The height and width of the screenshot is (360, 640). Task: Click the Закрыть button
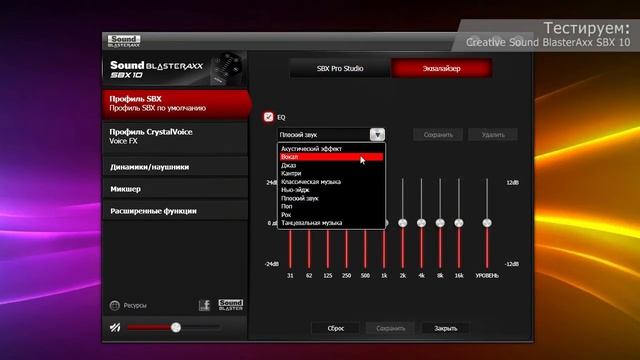tap(445, 328)
